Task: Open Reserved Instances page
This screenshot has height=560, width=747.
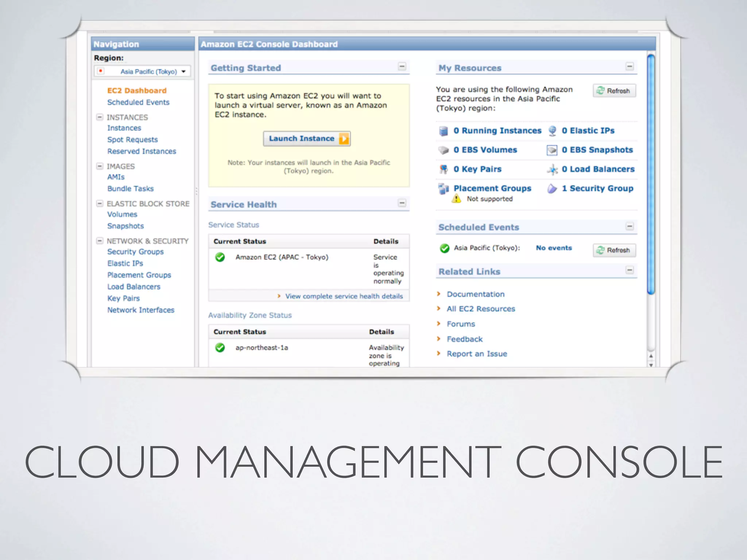Action: tap(142, 151)
